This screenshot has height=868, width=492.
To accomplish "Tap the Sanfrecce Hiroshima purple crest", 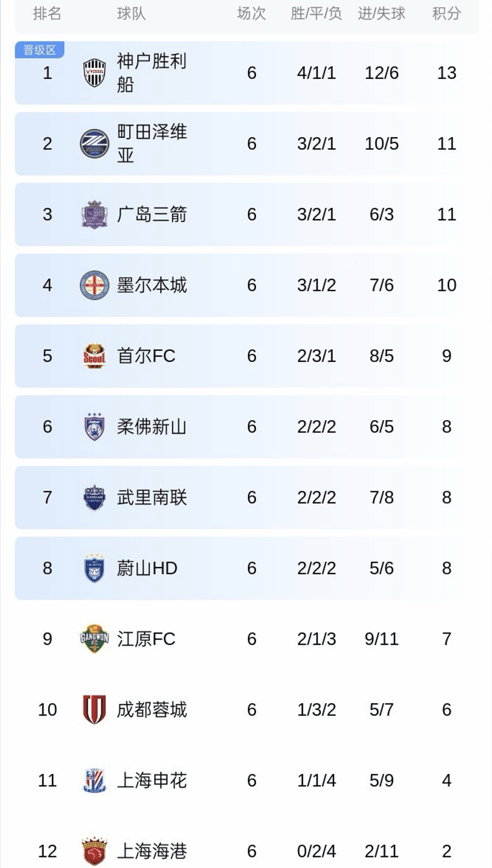I will [95, 215].
